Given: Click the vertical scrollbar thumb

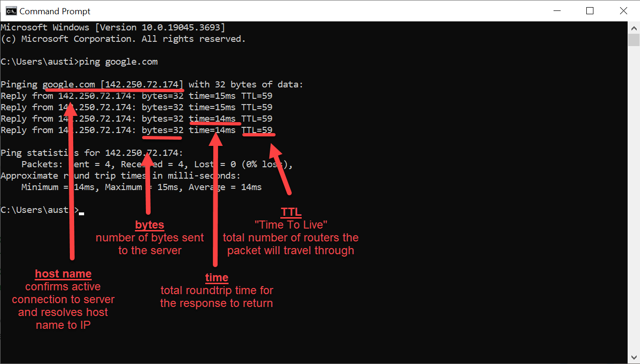Looking at the screenshot, I should pyautogui.click(x=634, y=40).
